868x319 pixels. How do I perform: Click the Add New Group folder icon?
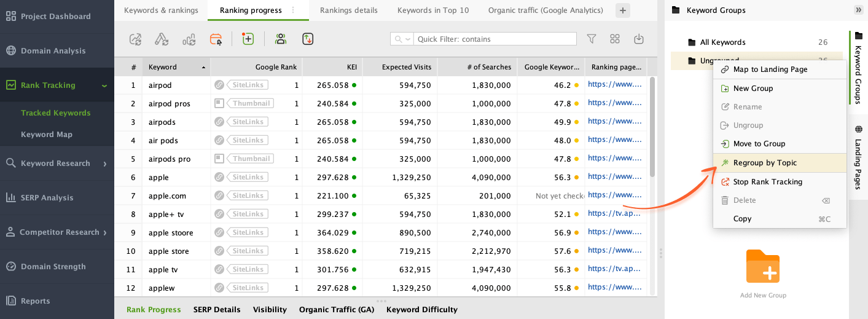763,267
